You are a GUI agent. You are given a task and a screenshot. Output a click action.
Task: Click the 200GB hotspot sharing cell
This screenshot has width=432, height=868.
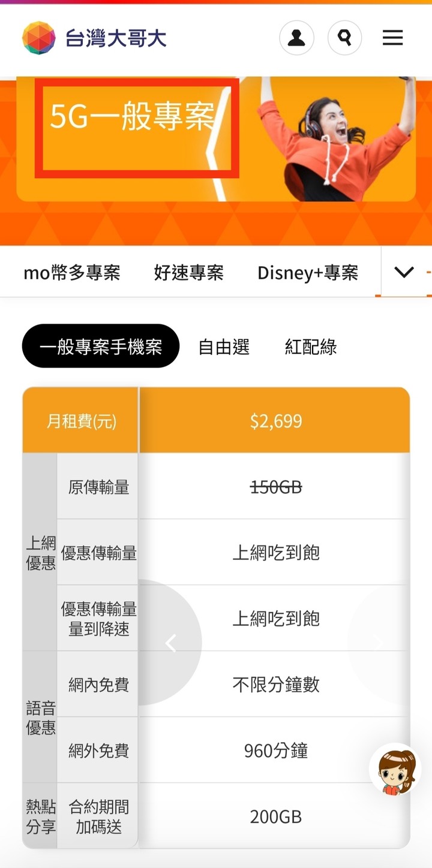275,816
